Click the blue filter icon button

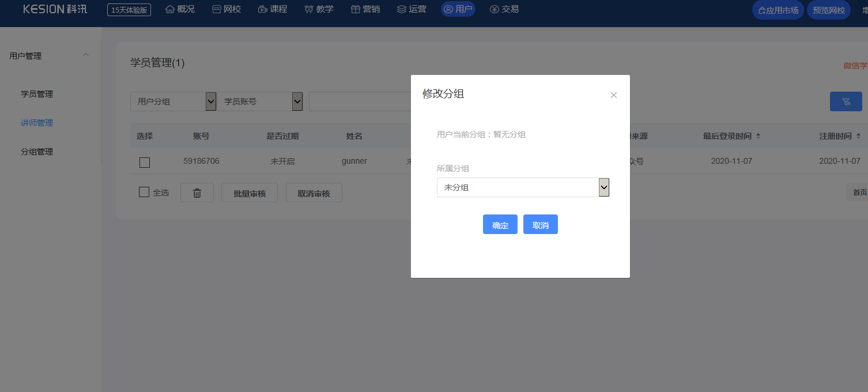coord(846,101)
